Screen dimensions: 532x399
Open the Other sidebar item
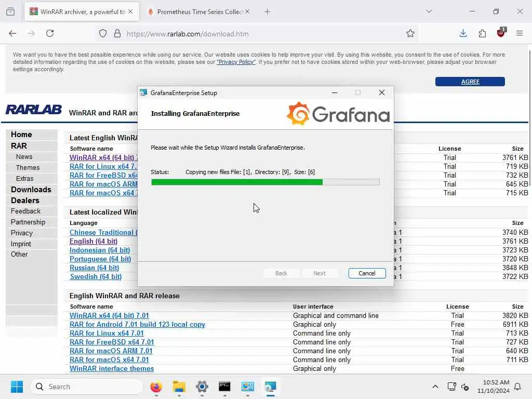(19, 254)
